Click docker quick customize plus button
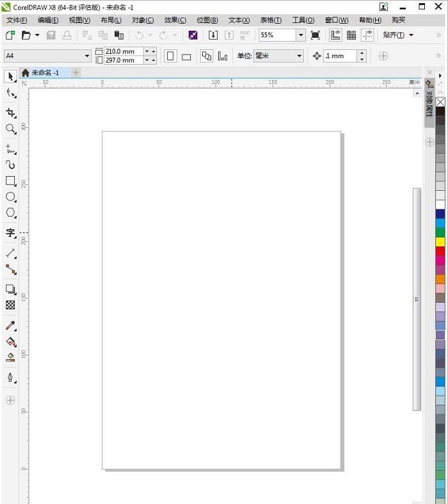Image resolution: width=448 pixels, height=504 pixels. click(429, 142)
